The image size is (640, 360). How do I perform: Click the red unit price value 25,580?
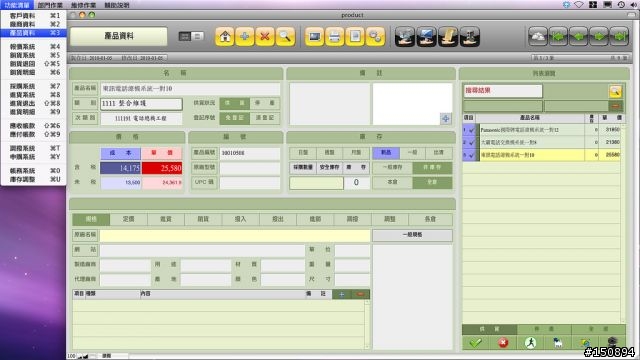162,168
